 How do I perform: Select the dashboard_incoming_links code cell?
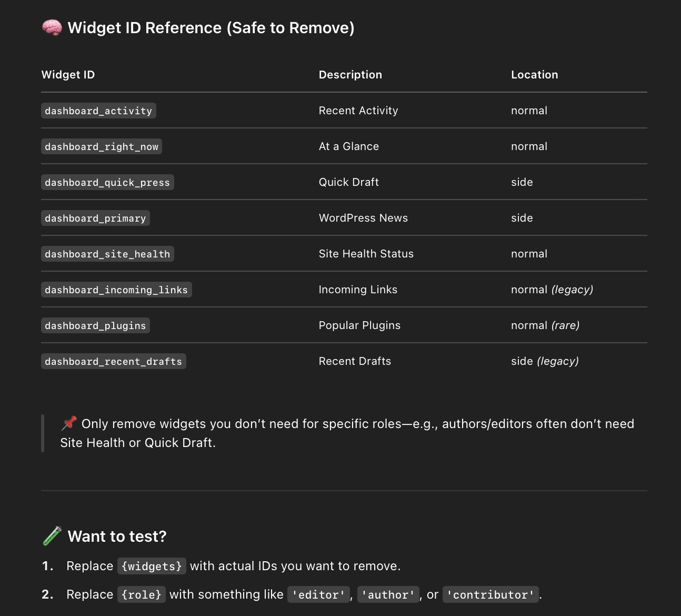[116, 290]
